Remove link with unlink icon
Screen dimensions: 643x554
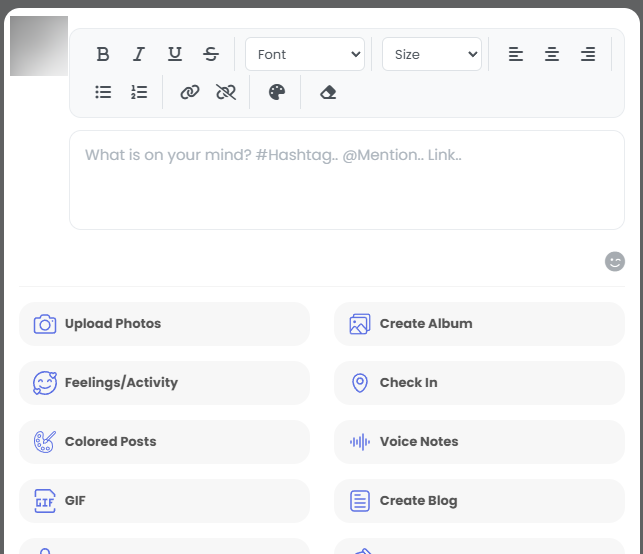click(226, 92)
